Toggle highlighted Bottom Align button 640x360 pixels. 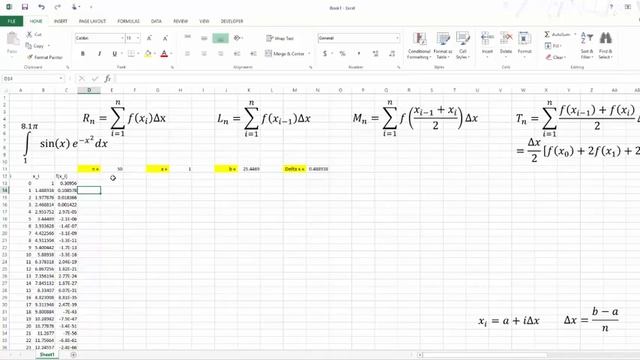(220, 38)
